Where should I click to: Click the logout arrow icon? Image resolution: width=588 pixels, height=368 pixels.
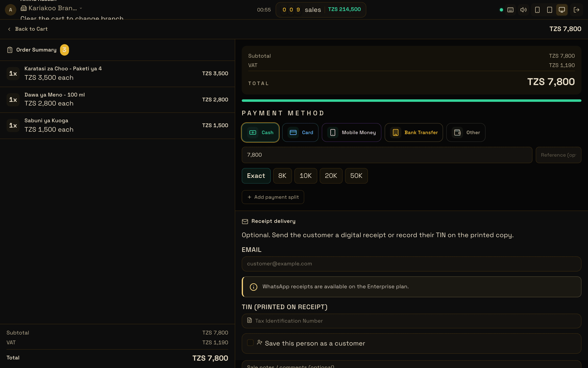(x=576, y=10)
